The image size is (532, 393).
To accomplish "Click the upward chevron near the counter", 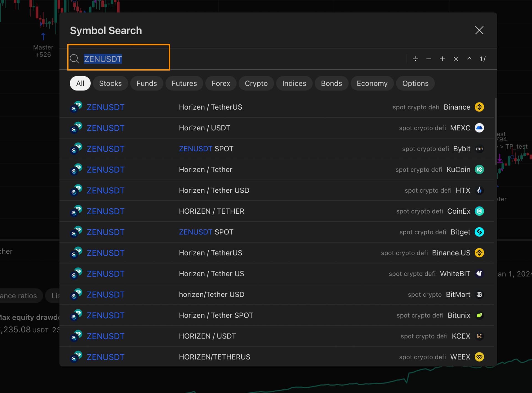I will [469, 59].
